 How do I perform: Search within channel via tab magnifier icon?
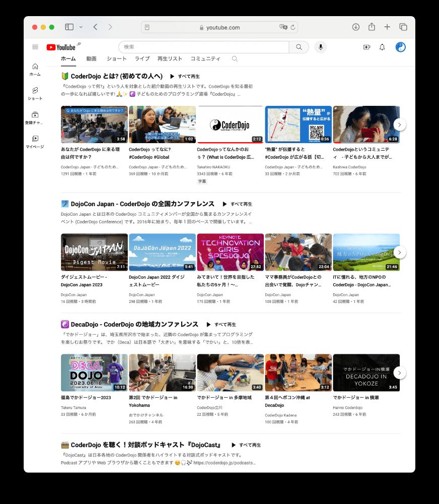235,58
